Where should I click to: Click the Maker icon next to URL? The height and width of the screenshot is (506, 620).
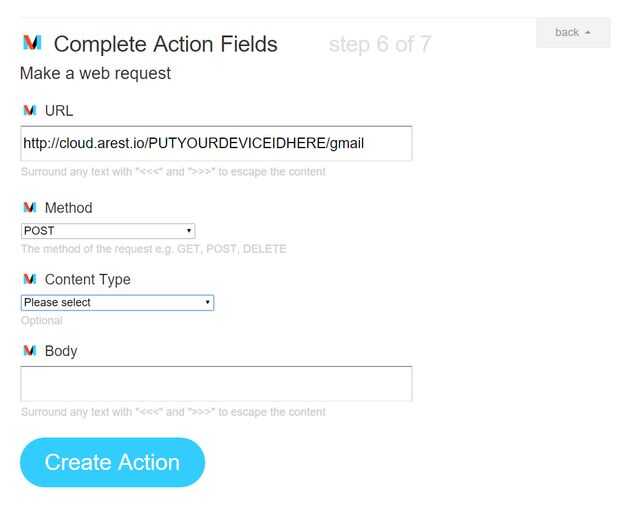tap(29, 110)
